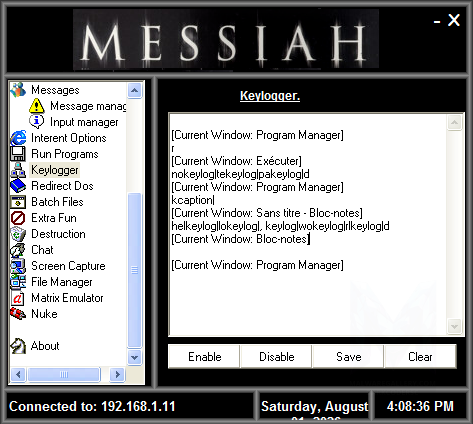The width and height of the screenshot is (473, 424).
Task: Click sidebar horizontal scrollbar right arrow
Action: [117, 374]
